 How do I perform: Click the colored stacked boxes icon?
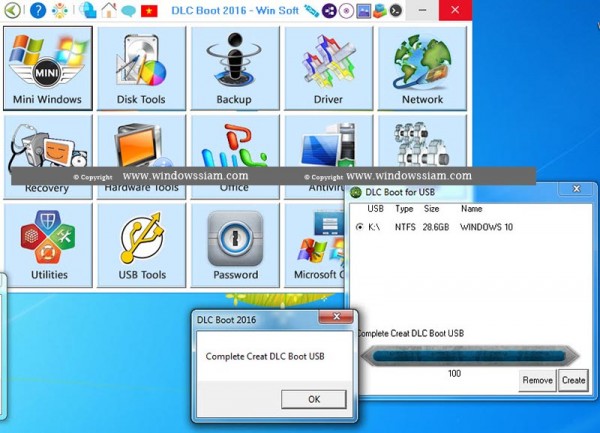pos(380,11)
